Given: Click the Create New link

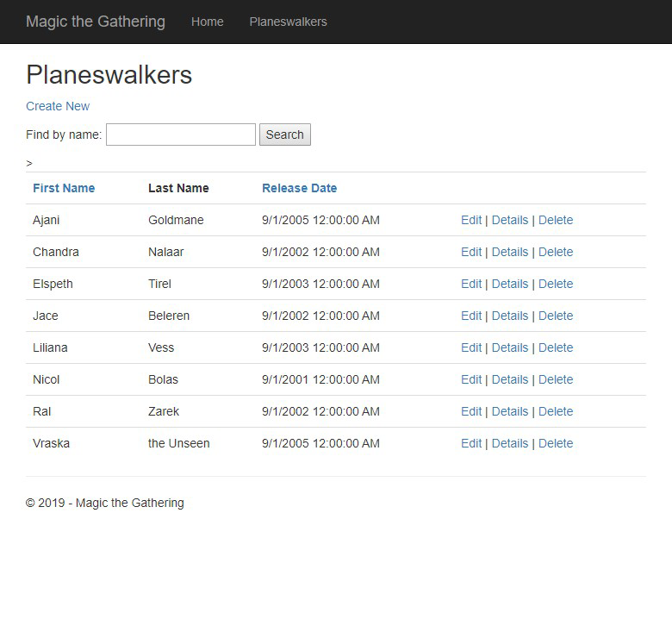Looking at the screenshot, I should (58, 106).
